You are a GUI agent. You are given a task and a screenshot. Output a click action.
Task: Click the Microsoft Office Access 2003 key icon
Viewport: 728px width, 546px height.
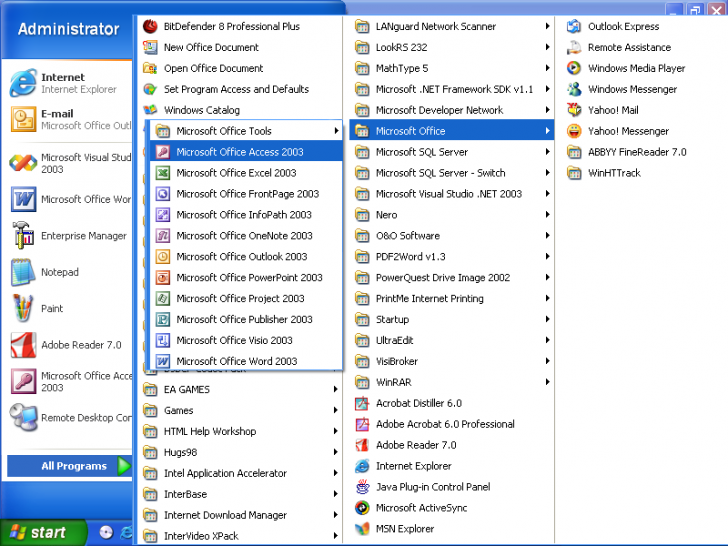(x=162, y=152)
